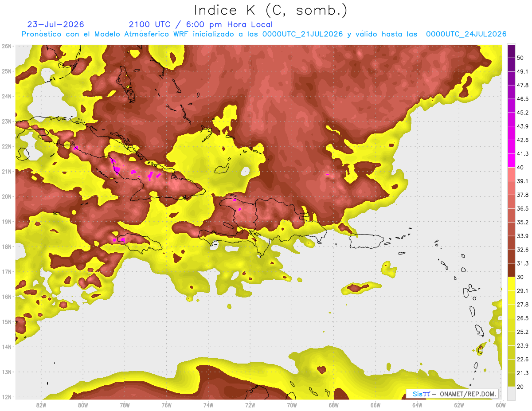Click the legend value '25.2'

[523, 332]
